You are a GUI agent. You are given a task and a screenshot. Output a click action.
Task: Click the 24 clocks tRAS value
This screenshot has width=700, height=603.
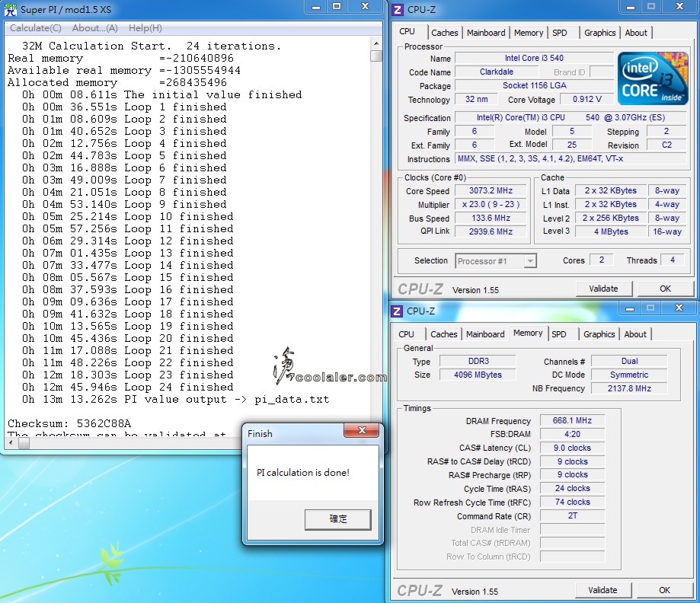tap(572, 488)
